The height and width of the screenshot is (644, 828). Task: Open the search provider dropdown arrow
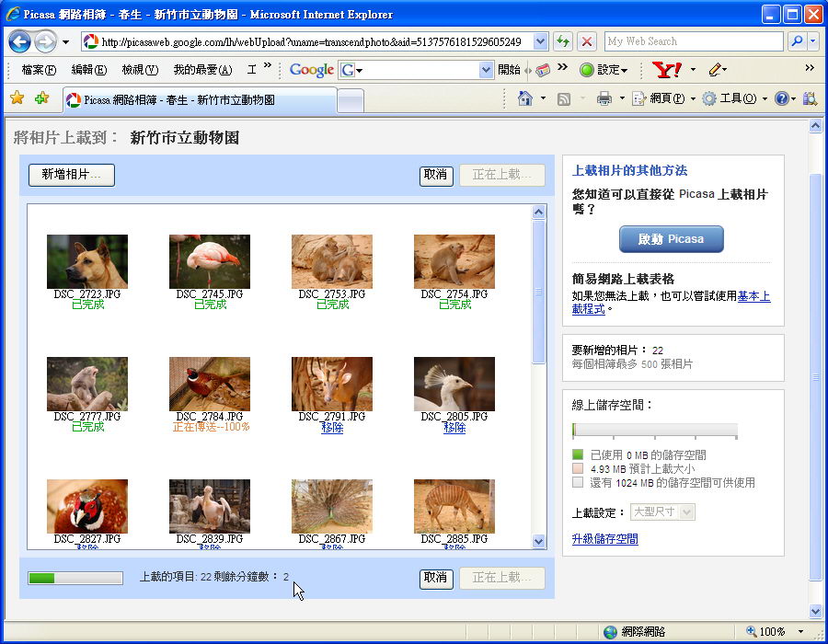pos(813,41)
